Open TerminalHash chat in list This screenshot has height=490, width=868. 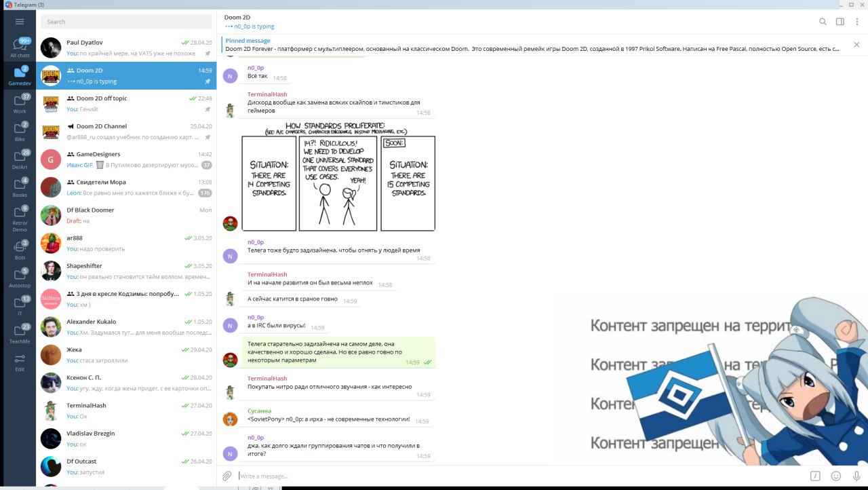coord(126,411)
